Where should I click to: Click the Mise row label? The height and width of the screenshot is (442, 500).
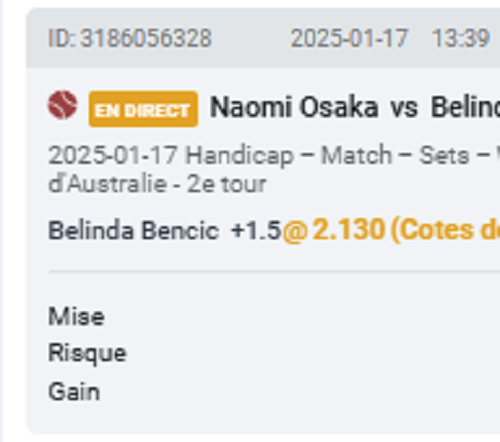pos(76,316)
